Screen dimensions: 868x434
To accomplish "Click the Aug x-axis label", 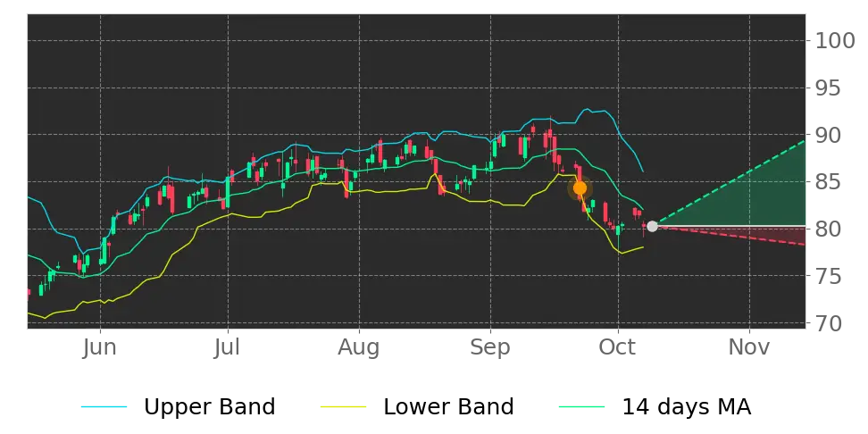I will click(x=359, y=347).
